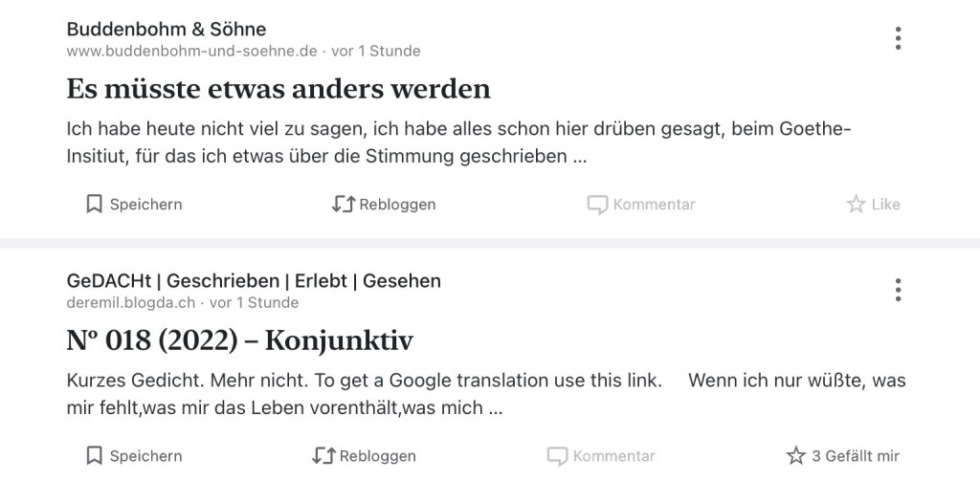Open GeDACHt | Geschrieben | Erlebt | Gesehen blog
Screen dimensions: 980x481
point(254,280)
